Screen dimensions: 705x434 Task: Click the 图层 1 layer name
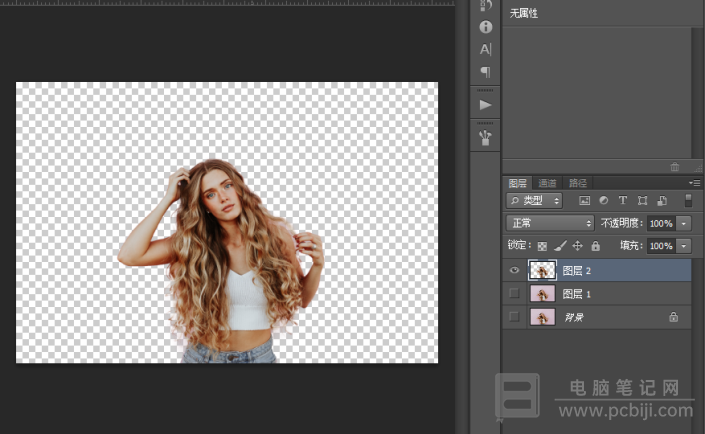576,294
